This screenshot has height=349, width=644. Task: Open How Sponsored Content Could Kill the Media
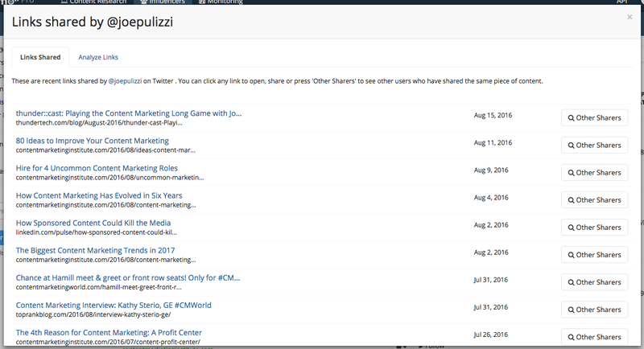pyautogui.click(x=93, y=223)
